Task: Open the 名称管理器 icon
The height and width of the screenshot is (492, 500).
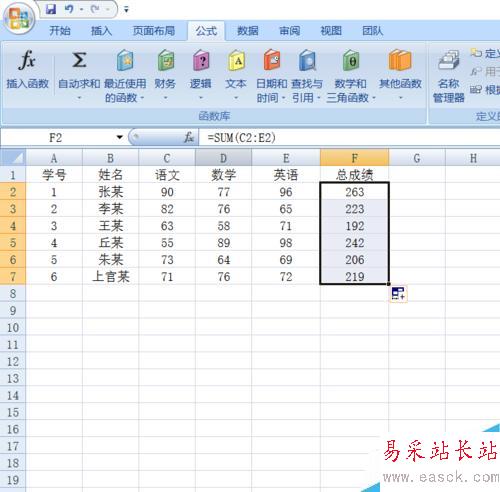Action: coord(449,60)
